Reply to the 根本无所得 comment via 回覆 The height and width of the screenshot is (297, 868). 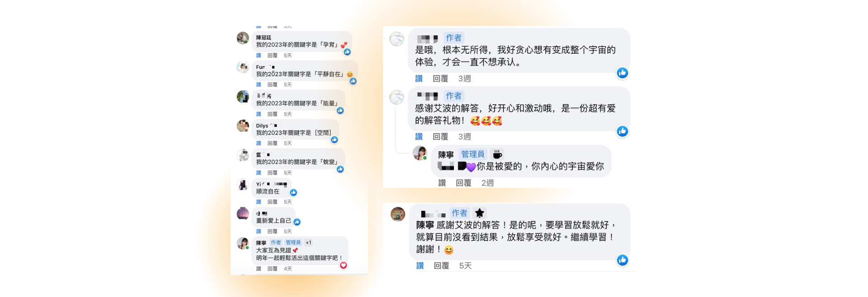click(x=440, y=79)
